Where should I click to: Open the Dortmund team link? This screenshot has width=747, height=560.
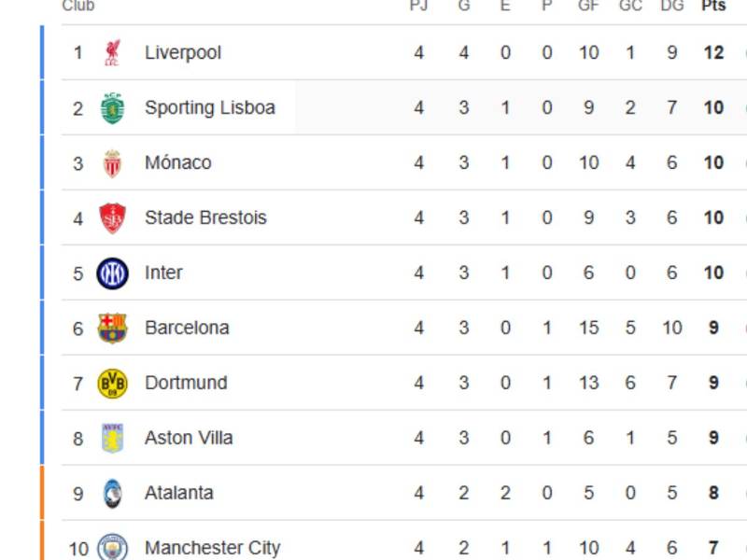point(186,383)
